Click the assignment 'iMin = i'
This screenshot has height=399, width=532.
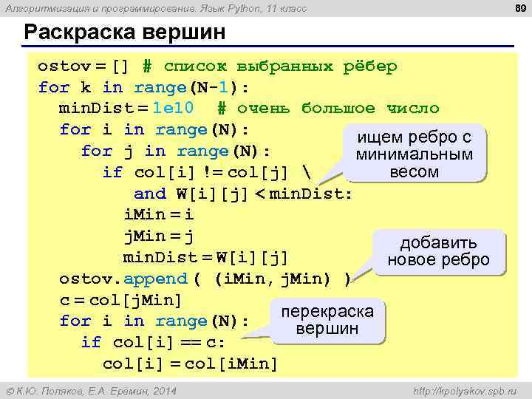[x=159, y=215]
